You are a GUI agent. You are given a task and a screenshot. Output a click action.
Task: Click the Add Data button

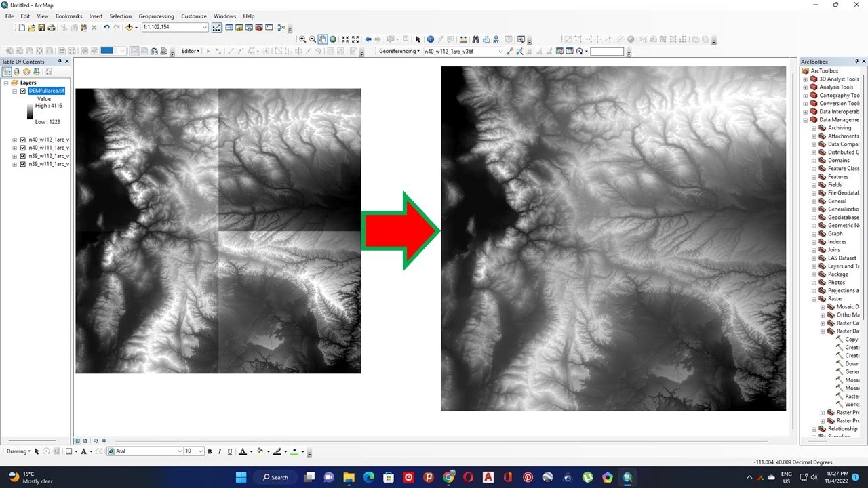click(129, 28)
